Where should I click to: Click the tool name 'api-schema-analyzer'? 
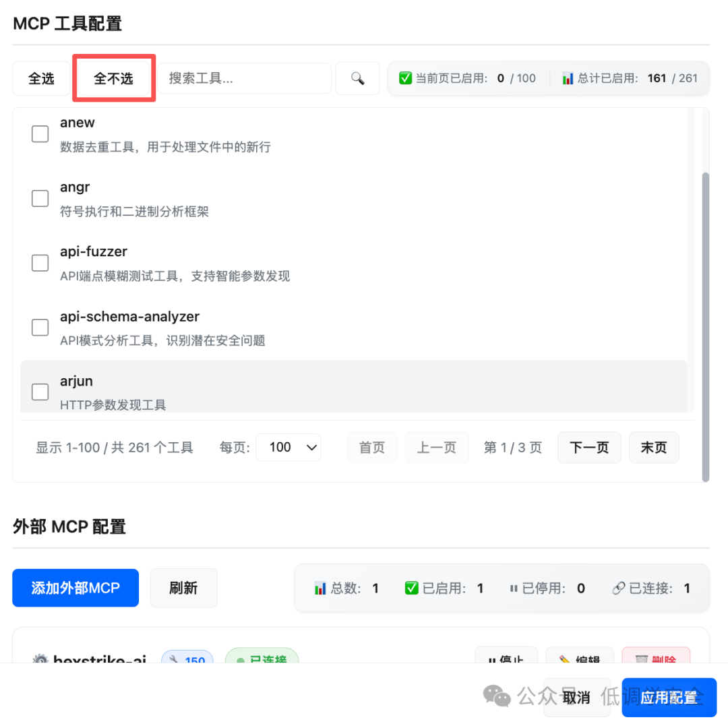coord(129,317)
